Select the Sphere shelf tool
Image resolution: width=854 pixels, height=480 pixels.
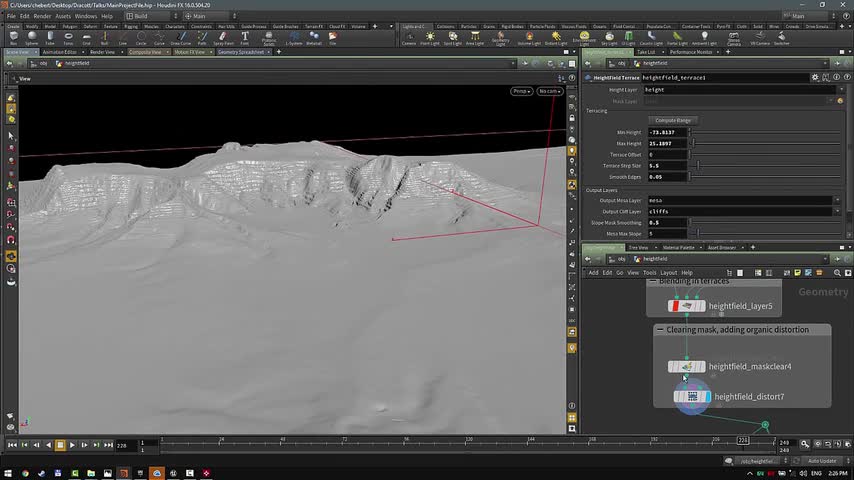coord(32,38)
